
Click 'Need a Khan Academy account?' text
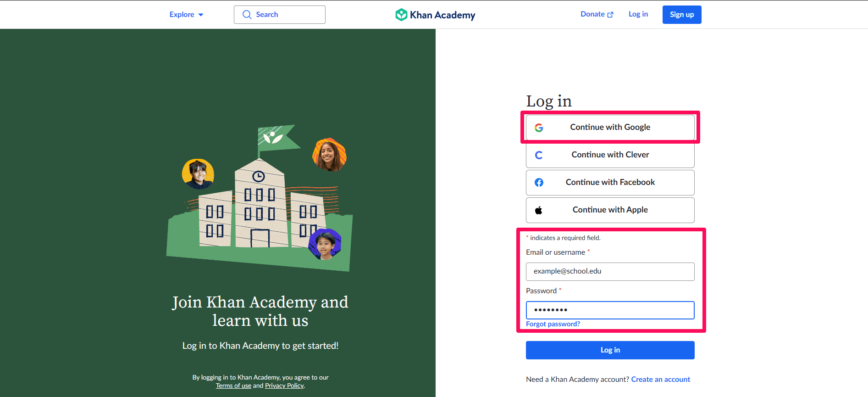[578, 380]
